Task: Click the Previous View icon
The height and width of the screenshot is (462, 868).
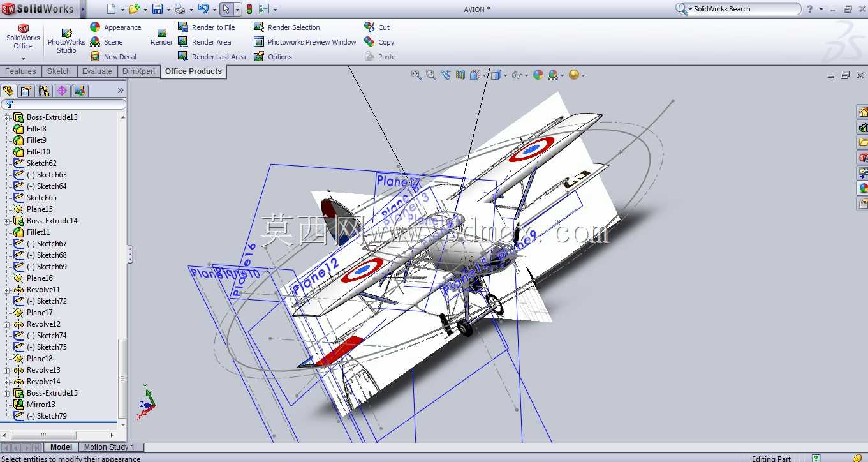Action: point(446,75)
